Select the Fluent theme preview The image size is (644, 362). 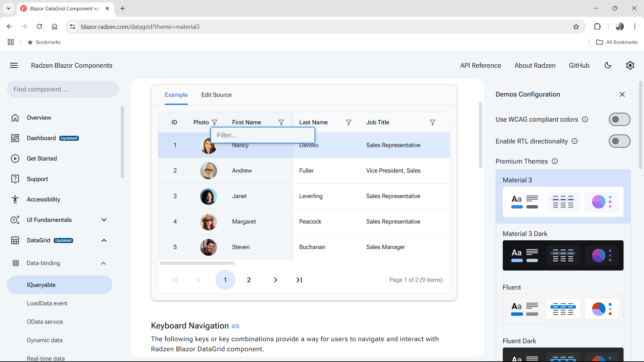pyautogui.click(x=563, y=309)
